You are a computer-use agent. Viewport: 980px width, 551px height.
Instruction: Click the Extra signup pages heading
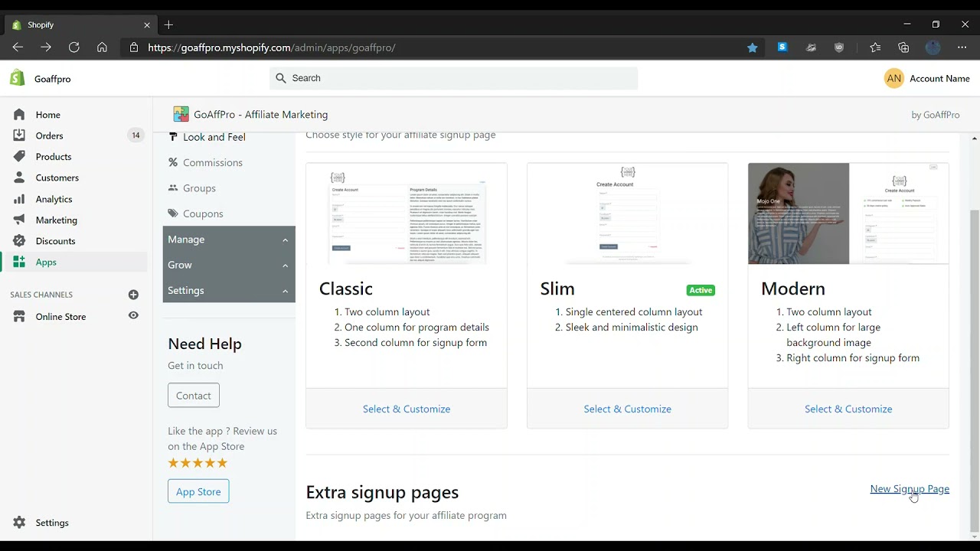(x=382, y=492)
